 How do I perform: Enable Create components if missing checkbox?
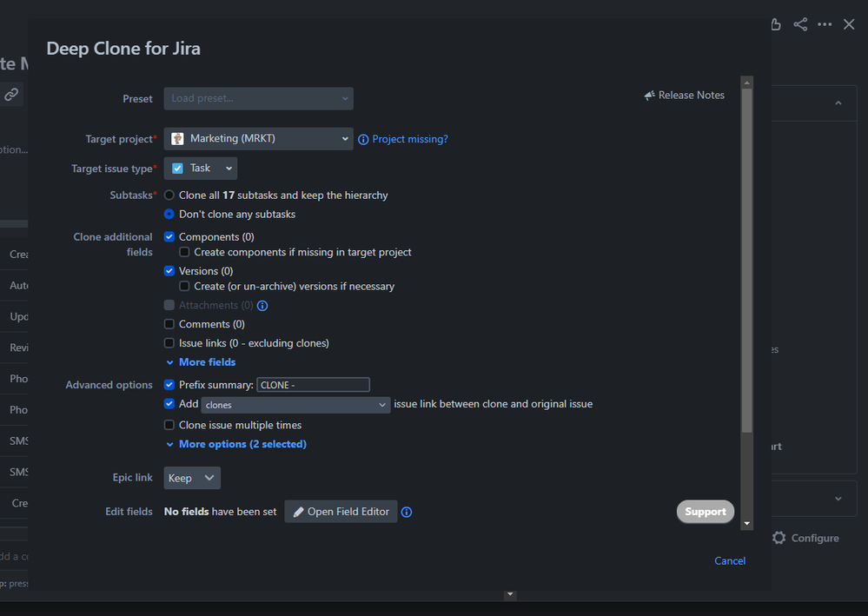point(184,252)
